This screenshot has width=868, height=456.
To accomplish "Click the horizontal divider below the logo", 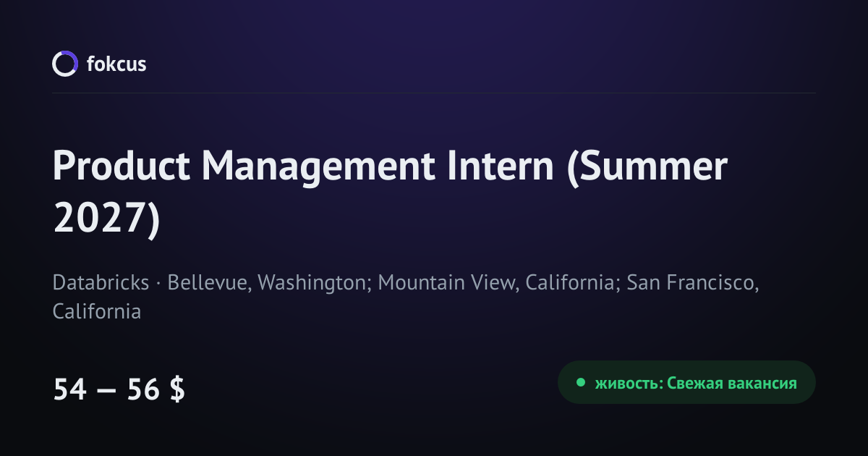I will click(x=434, y=93).
